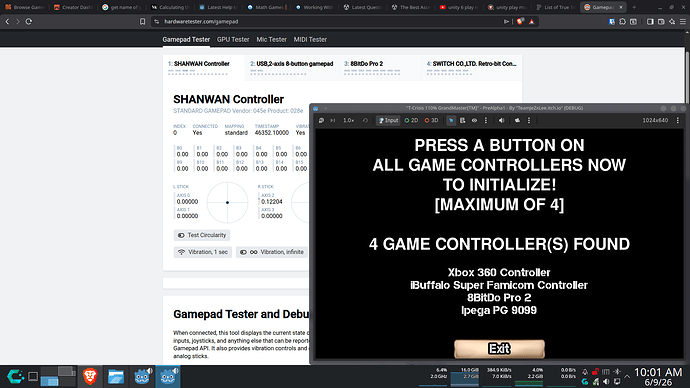Click the virtual desktop pager in taskbar
This screenshot has width=690, height=388.
tap(58, 377)
